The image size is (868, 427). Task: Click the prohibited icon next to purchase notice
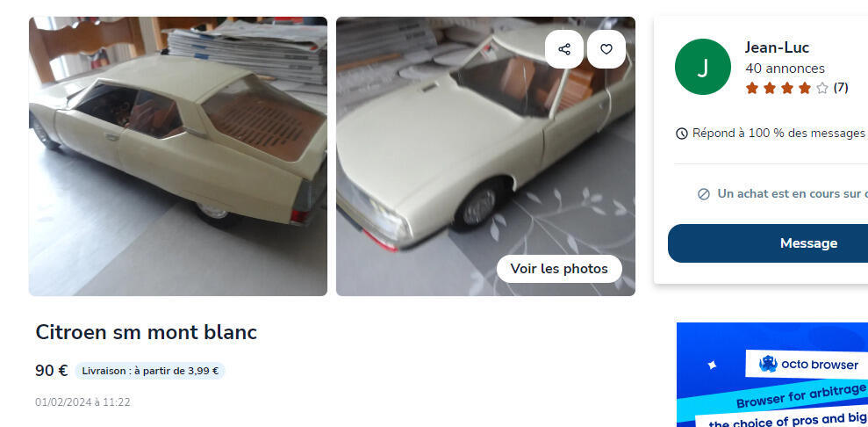704,194
